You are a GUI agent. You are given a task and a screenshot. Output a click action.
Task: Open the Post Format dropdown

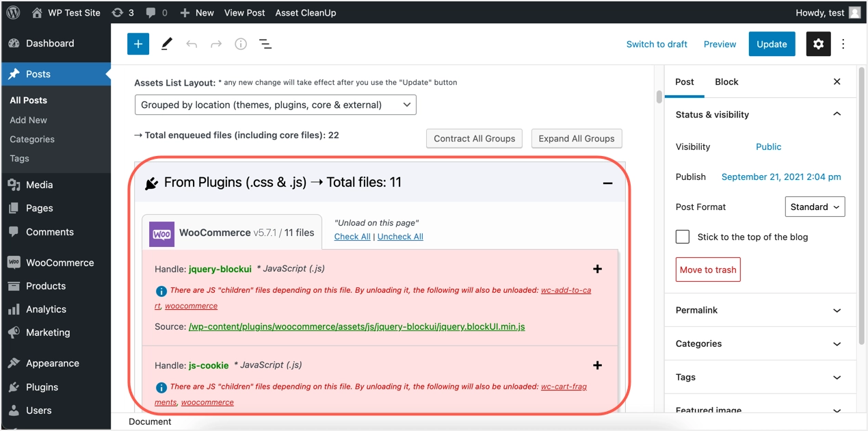pyautogui.click(x=815, y=207)
